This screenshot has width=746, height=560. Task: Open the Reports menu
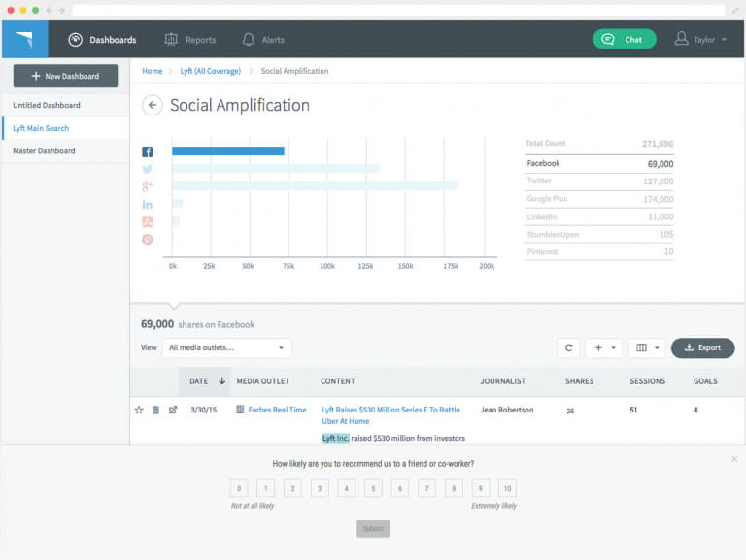189,40
